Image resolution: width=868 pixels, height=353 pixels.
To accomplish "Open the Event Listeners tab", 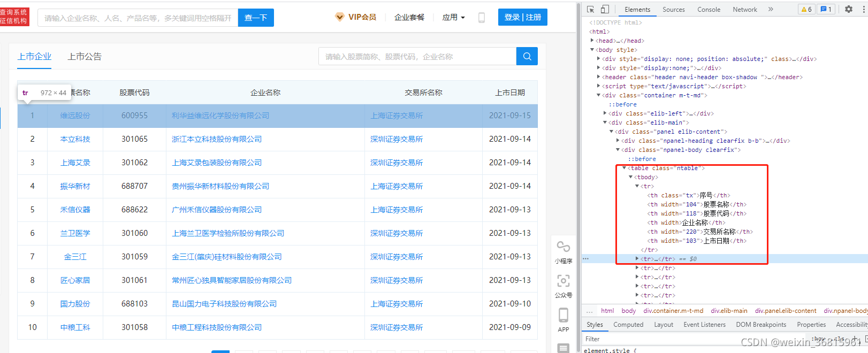I will click(704, 325).
